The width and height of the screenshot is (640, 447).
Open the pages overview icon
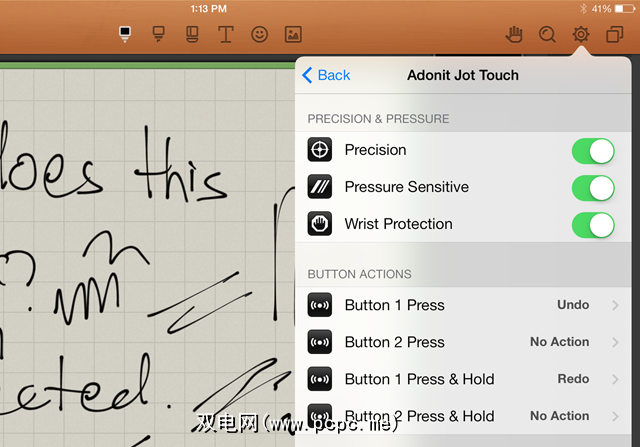(615, 35)
